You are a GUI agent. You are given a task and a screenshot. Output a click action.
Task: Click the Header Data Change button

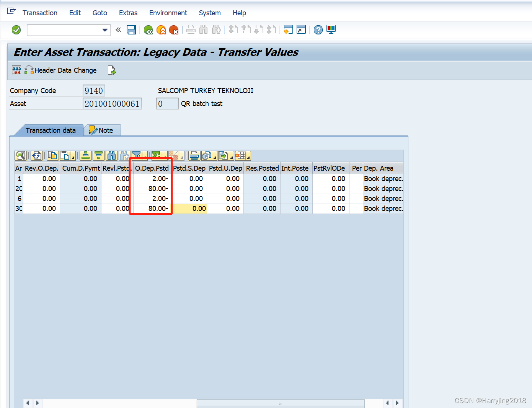click(x=60, y=70)
